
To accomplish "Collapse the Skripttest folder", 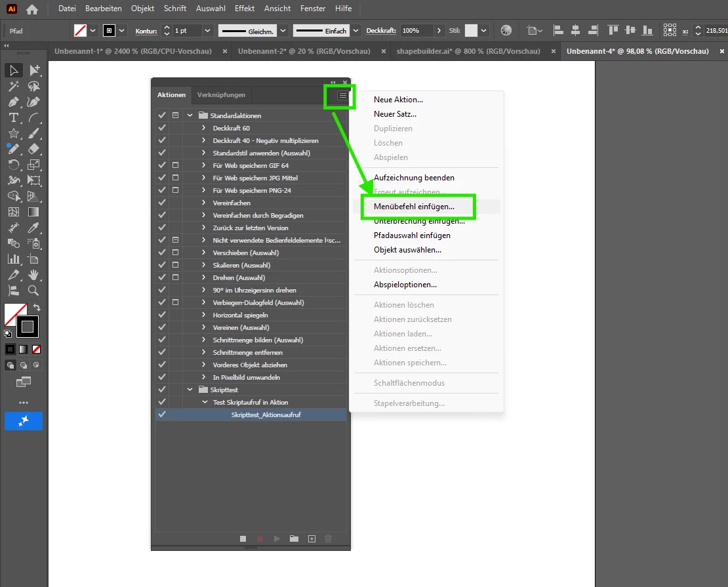I will click(x=190, y=390).
